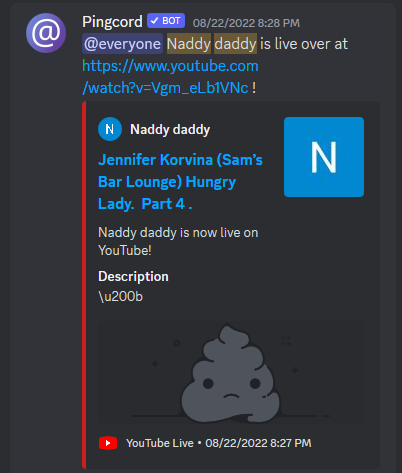402x473 pixels.
Task: Click the verified checkmark in BOT badge
Action: (154, 21)
